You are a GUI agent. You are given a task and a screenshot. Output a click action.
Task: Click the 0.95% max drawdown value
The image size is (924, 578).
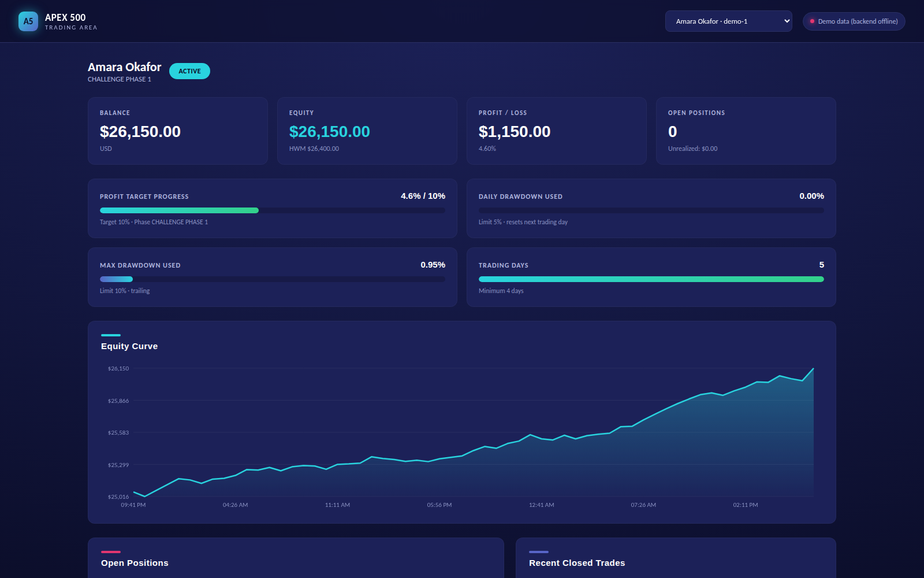[433, 265]
